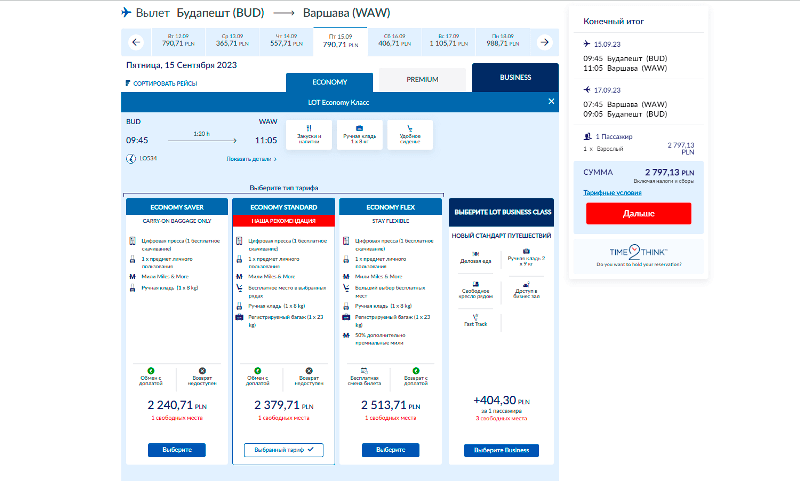
Task: Click green exchange icon in Economy Saver
Action: 151,371
